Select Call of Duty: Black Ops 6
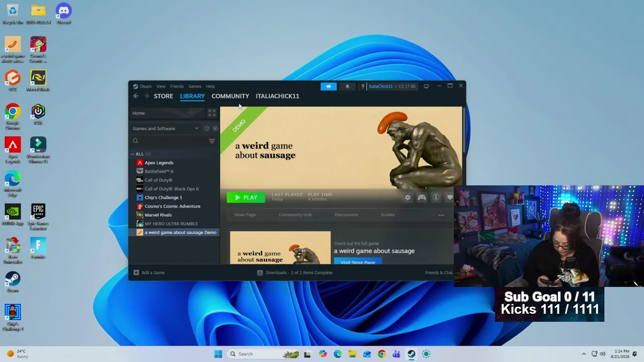The width and height of the screenshot is (644, 362). click(x=172, y=189)
